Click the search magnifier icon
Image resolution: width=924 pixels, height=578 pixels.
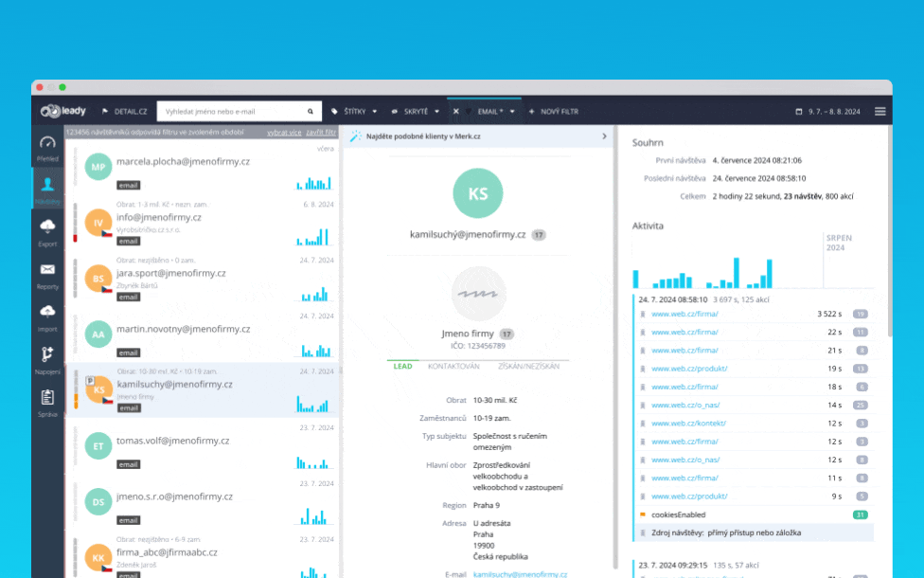pyautogui.click(x=310, y=112)
